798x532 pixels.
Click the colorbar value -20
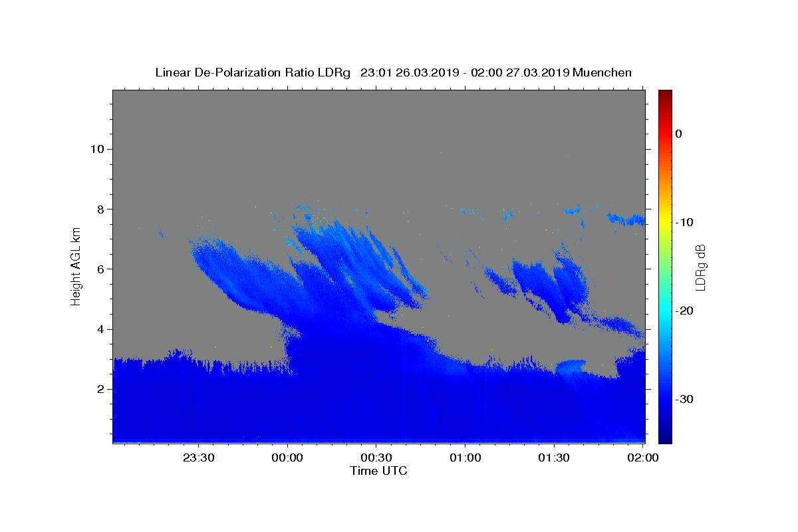tap(684, 311)
